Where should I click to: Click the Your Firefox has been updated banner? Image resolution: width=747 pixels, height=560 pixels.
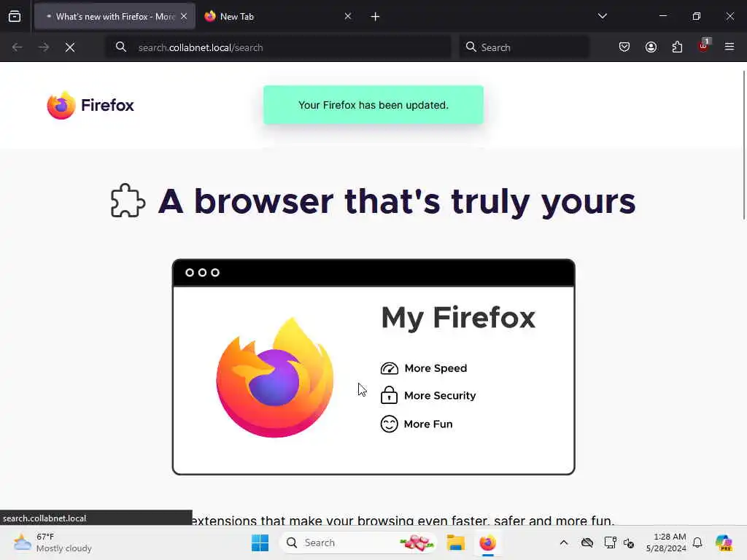tap(373, 105)
